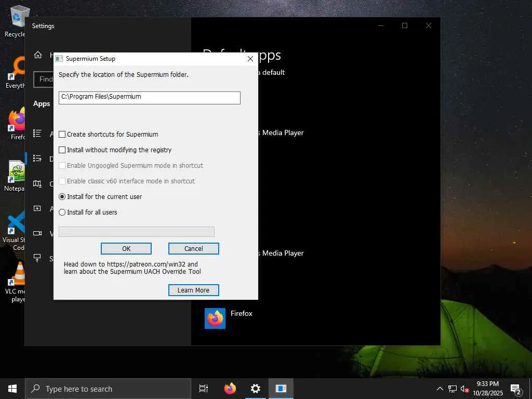
Task: Open Settings Home icon
Action: (x=37, y=55)
